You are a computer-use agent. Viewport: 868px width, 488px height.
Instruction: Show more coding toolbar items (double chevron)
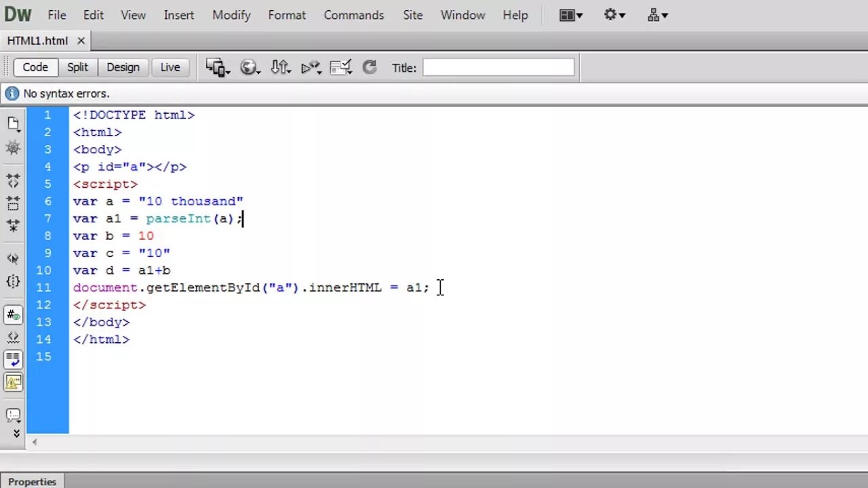pyautogui.click(x=16, y=433)
